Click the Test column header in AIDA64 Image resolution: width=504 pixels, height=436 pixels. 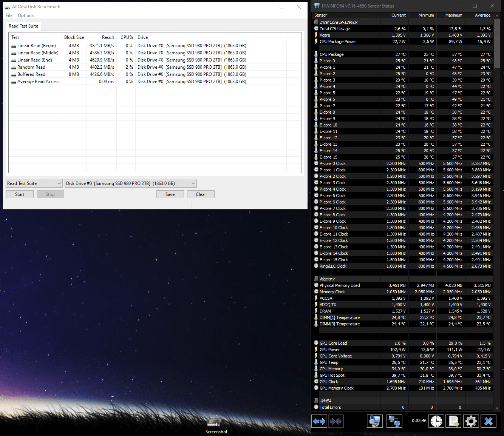[x=35, y=37]
